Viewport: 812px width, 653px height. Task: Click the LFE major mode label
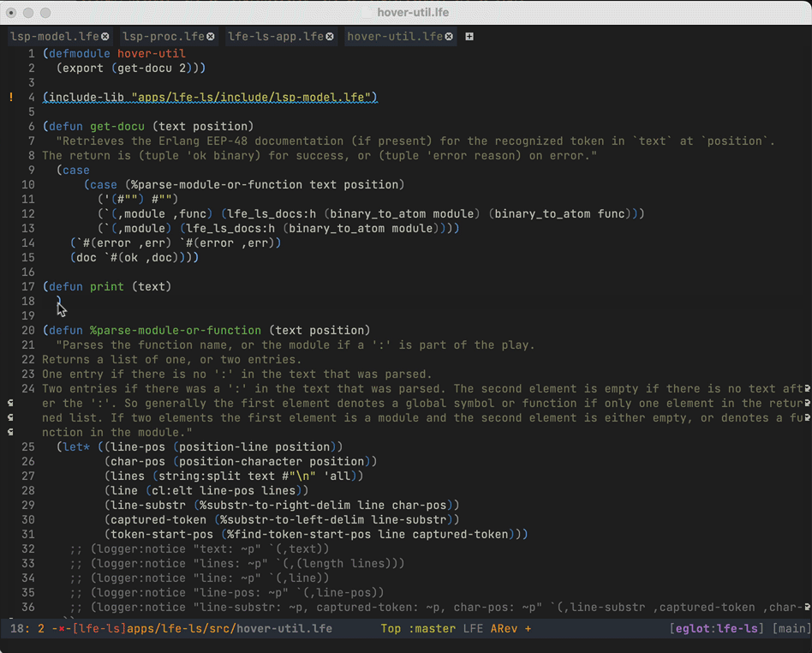click(x=474, y=629)
